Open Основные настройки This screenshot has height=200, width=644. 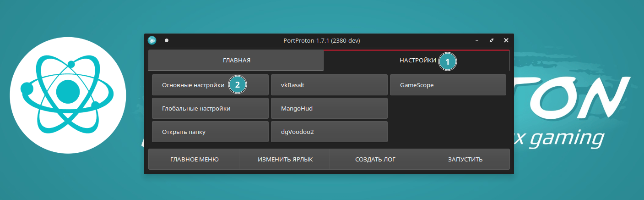tap(210, 85)
